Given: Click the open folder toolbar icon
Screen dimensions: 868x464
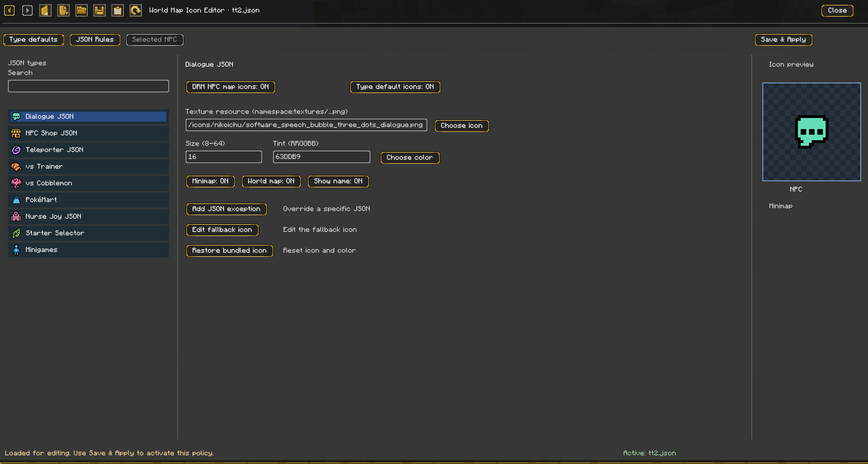Looking at the screenshot, I should (82, 10).
